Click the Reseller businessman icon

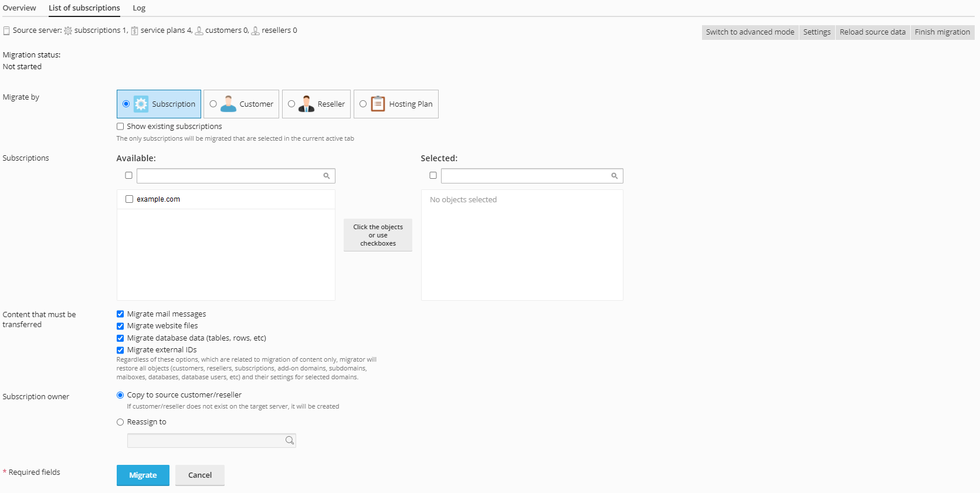pyautogui.click(x=306, y=104)
